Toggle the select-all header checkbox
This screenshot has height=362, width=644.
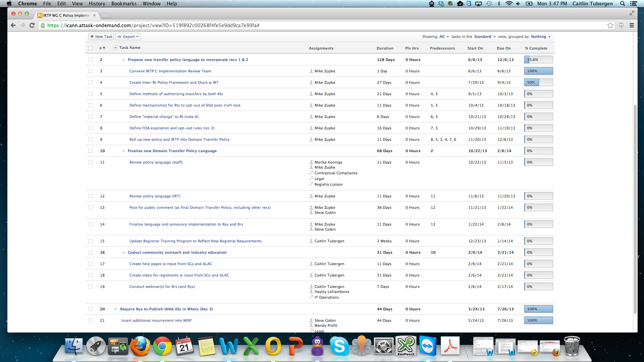[x=91, y=48]
